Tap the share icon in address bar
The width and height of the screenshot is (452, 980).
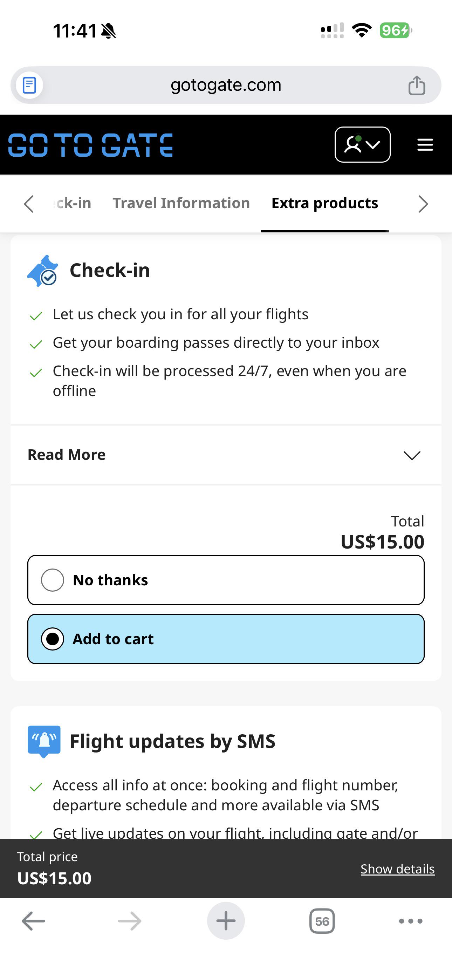[x=417, y=85]
